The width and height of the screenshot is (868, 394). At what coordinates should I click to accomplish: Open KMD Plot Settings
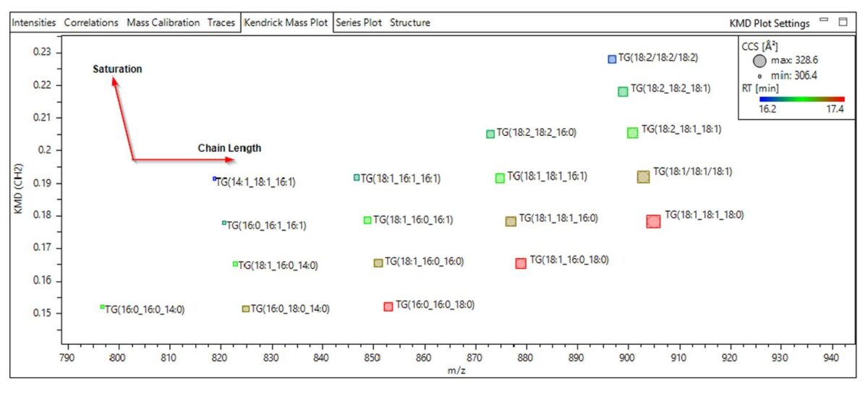tap(770, 23)
